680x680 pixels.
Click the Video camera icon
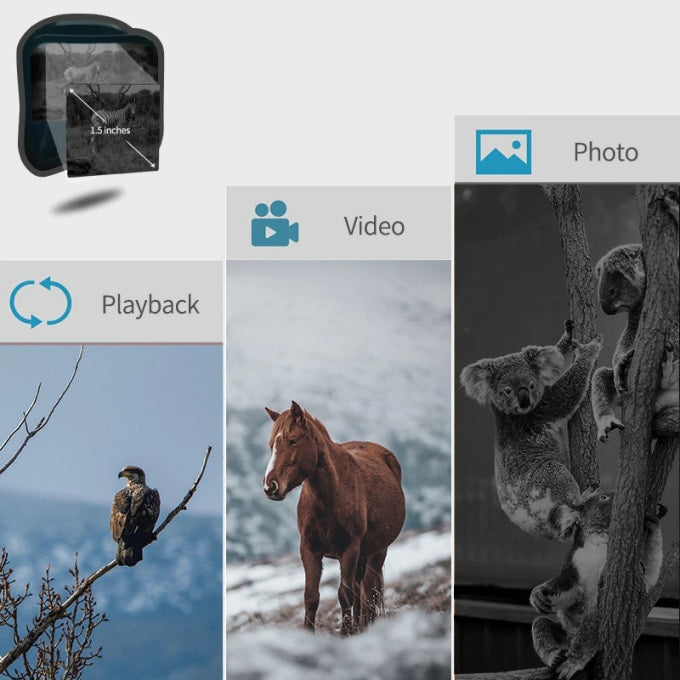point(274,224)
